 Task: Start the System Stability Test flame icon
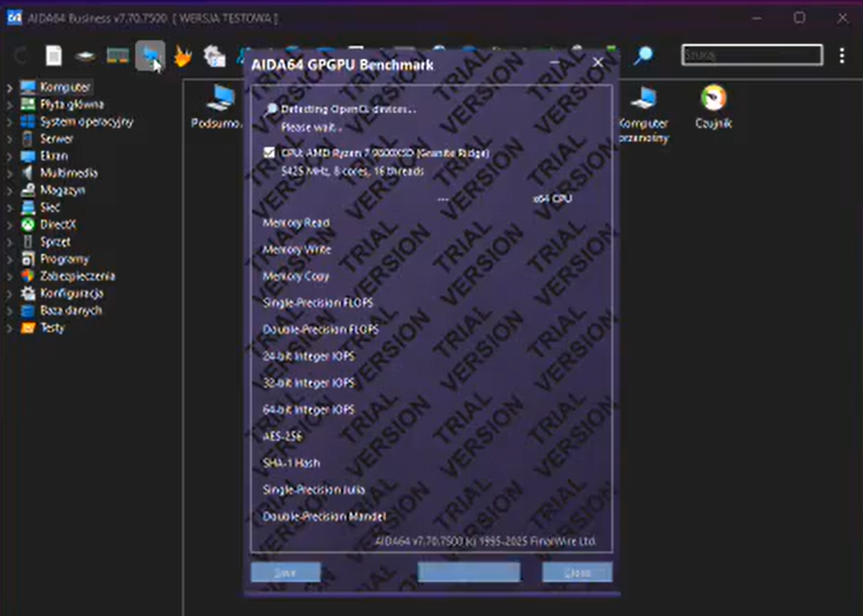(182, 56)
